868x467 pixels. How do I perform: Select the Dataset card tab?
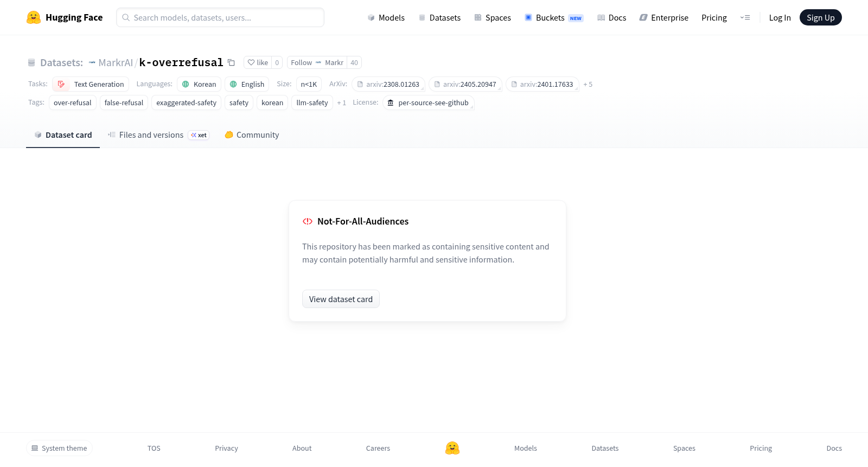(x=63, y=135)
